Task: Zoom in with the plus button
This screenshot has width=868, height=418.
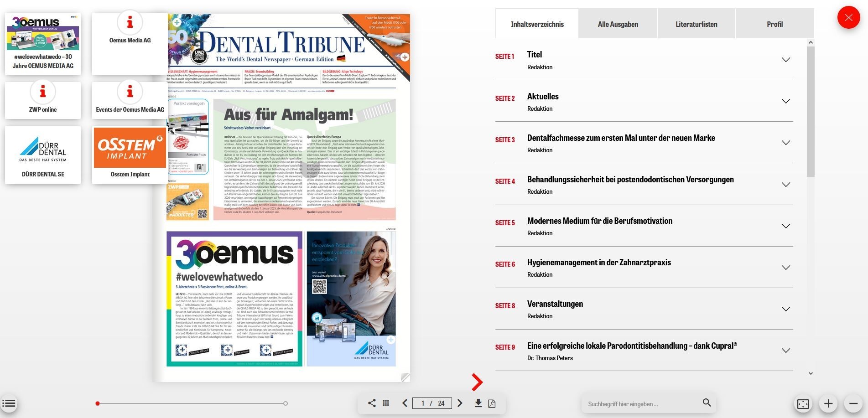Action: pos(828,404)
